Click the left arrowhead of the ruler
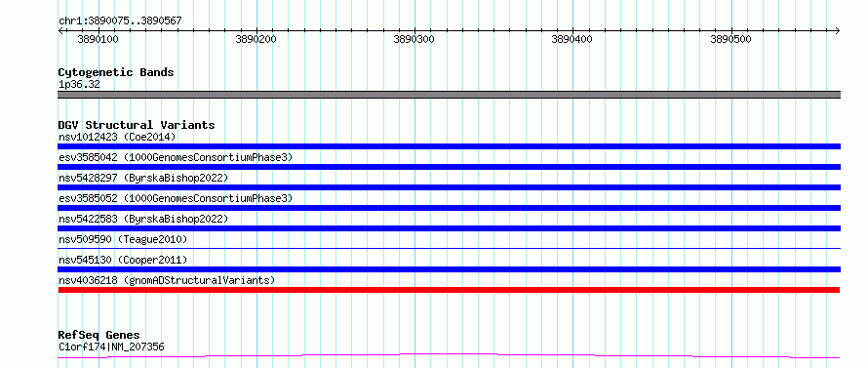868x368 pixels. click(60, 30)
